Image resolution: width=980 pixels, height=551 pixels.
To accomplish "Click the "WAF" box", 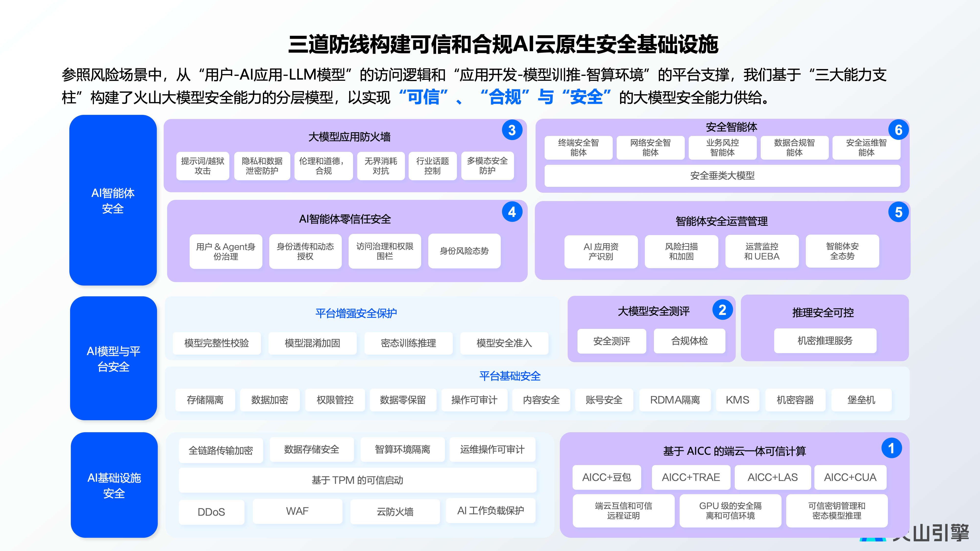I will tap(297, 512).
